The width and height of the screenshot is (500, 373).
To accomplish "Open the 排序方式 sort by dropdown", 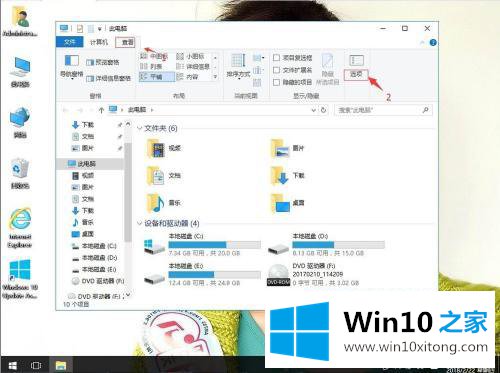I will pos(238,66).
